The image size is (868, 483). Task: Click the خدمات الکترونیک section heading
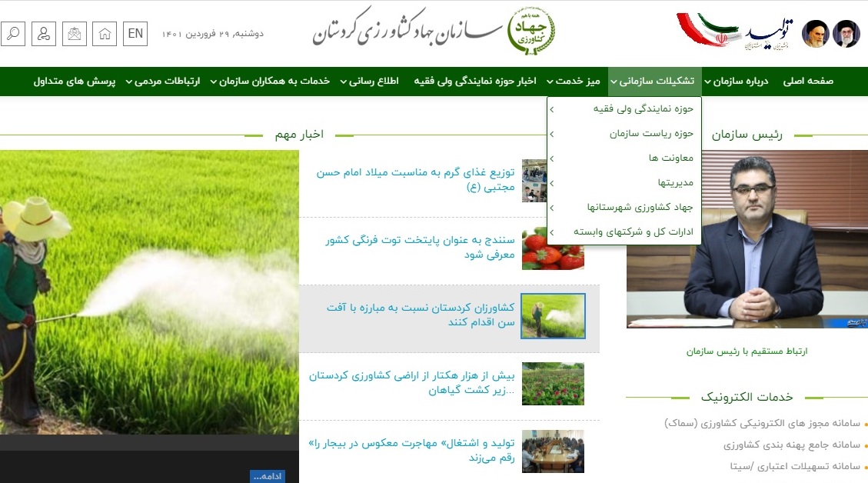[x=747, y=397]
